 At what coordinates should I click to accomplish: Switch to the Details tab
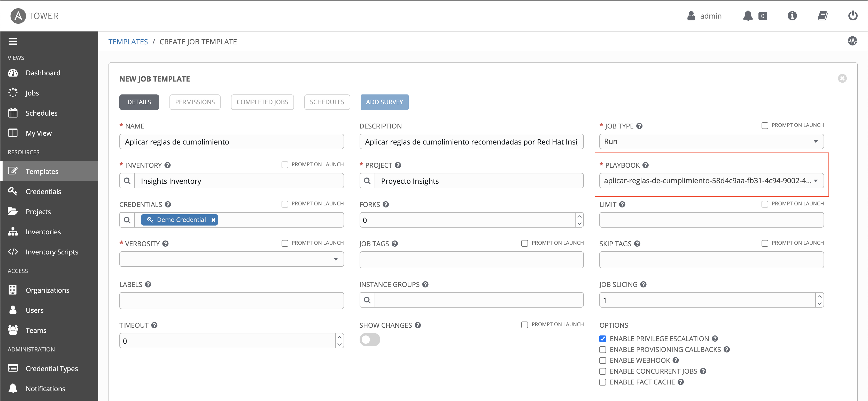(139, 102)
